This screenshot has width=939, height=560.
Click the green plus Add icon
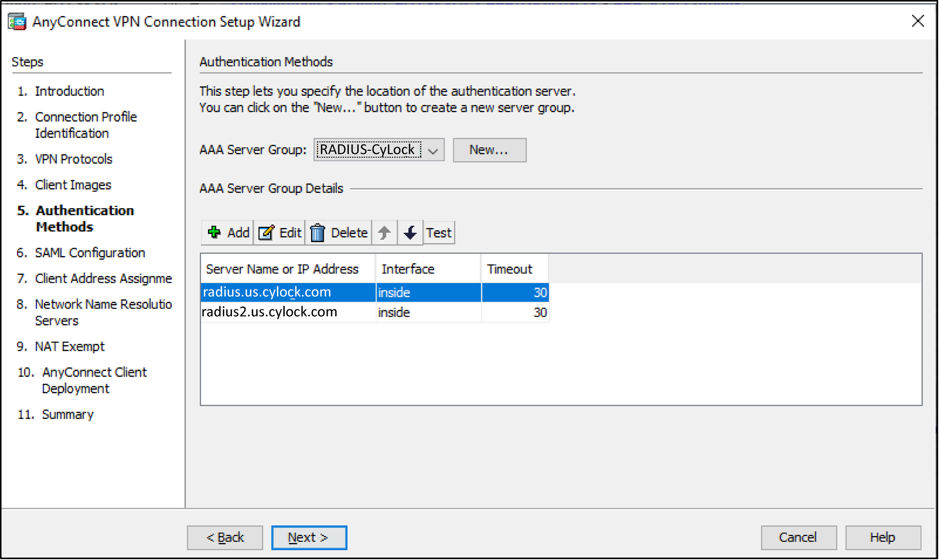tap(214, 233)
